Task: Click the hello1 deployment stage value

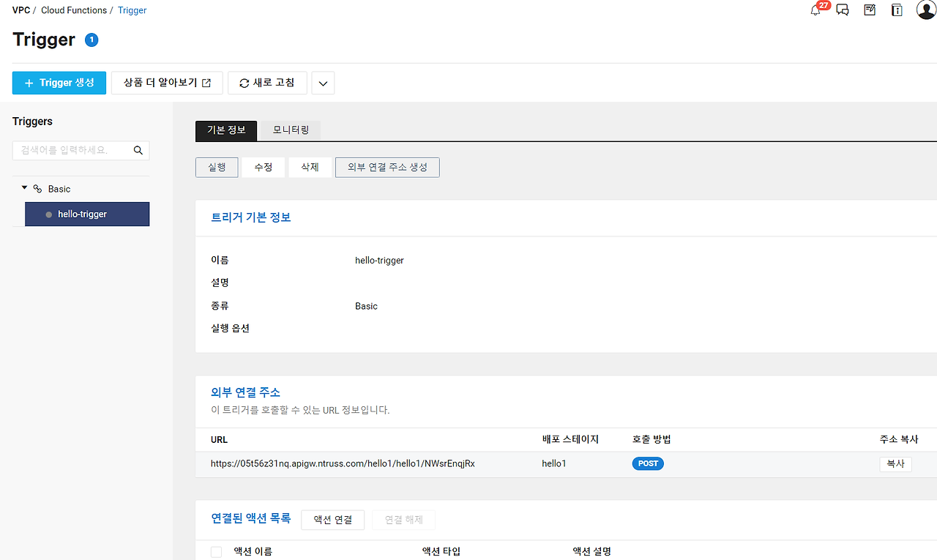Action: [x=554, y=463]
